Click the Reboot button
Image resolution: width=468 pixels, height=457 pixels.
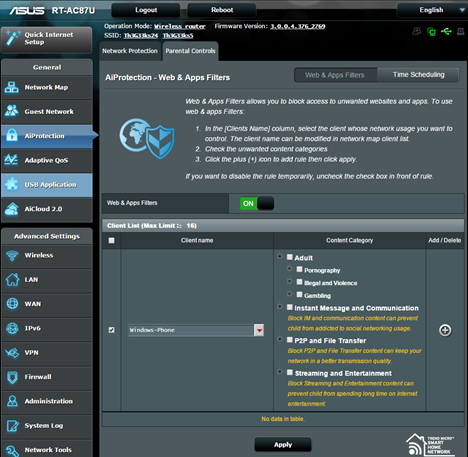[222, 10]
